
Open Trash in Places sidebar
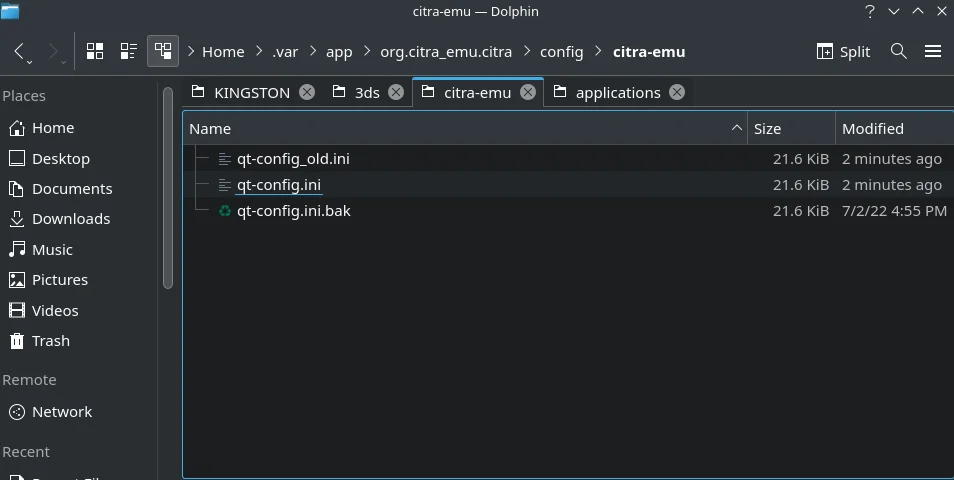[x=50, y=341]
